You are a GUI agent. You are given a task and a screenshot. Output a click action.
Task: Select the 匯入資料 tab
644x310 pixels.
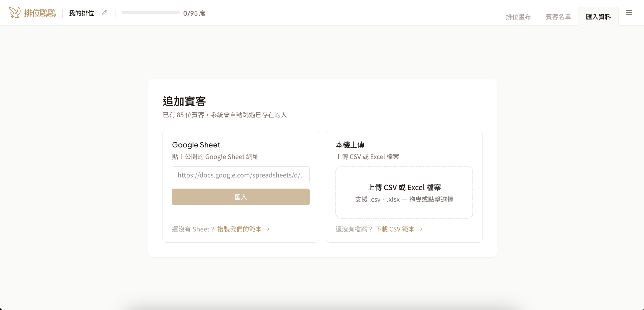coord(598,17)
